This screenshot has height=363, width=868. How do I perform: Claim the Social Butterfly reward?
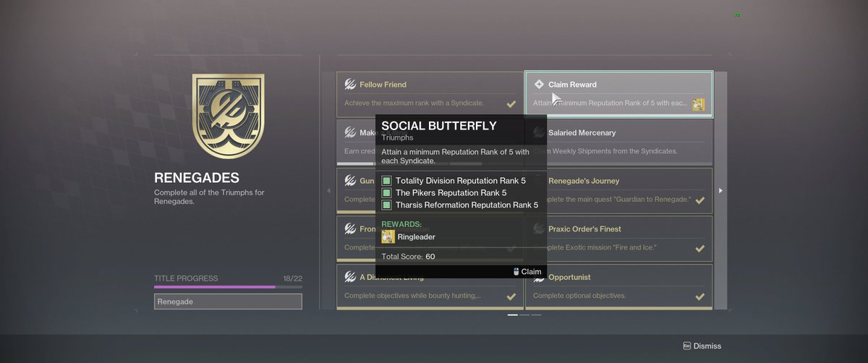point(527,272)
